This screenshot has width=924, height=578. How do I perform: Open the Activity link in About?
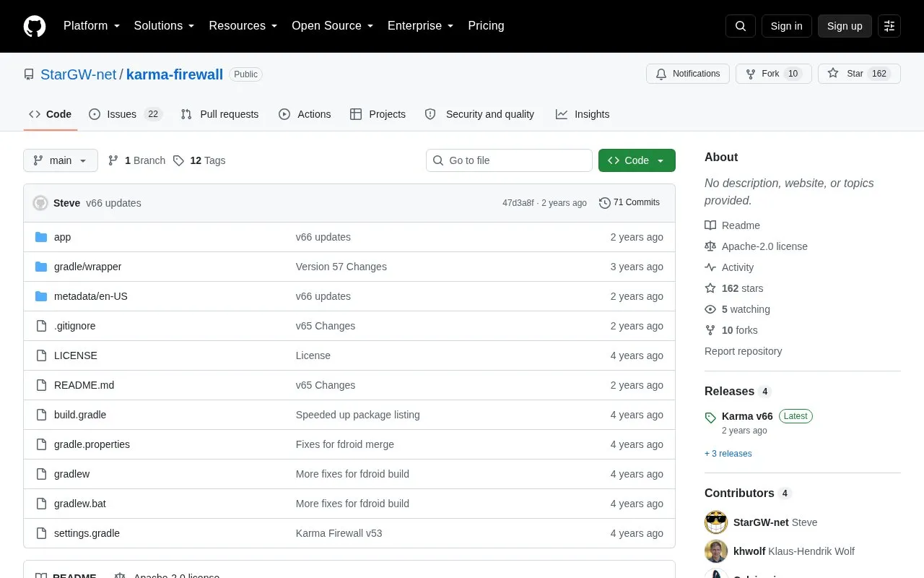(x=729, y=267)
